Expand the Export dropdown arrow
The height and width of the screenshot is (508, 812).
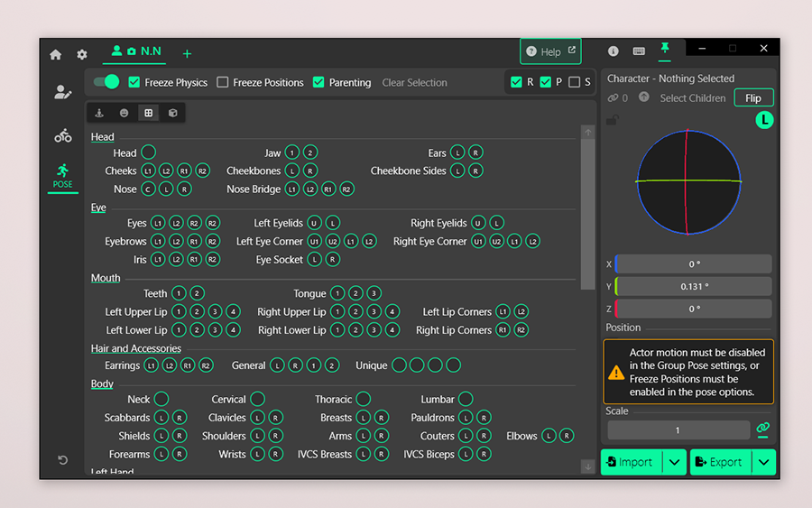764,462
